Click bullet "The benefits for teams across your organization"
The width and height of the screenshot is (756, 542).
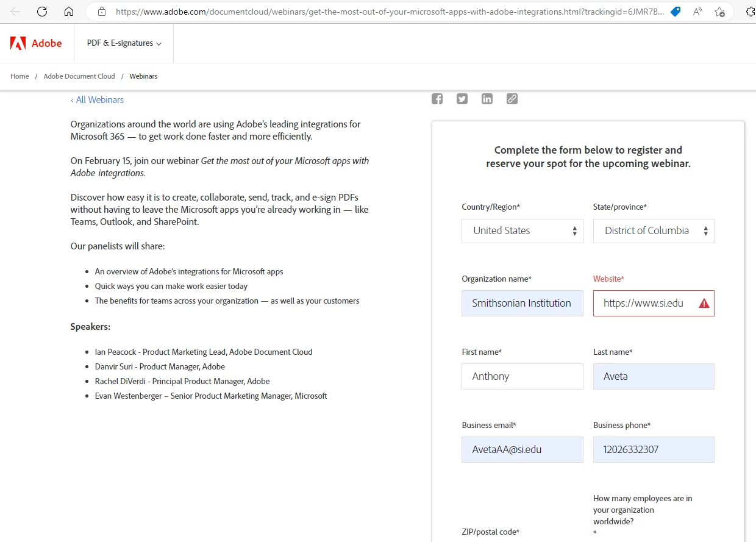(x=227, y=301)
